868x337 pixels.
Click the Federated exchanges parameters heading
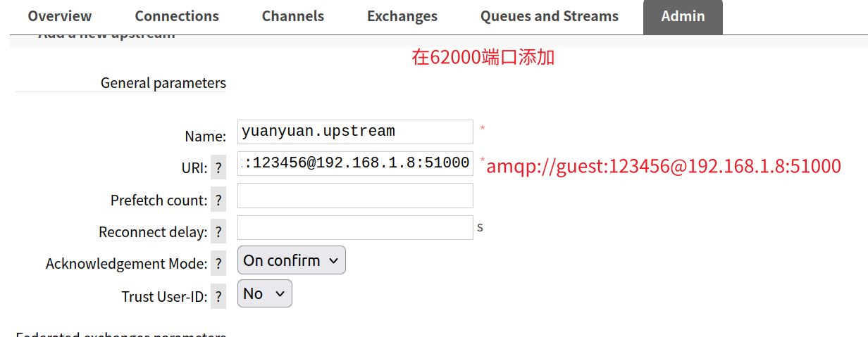tap(120, 334)
